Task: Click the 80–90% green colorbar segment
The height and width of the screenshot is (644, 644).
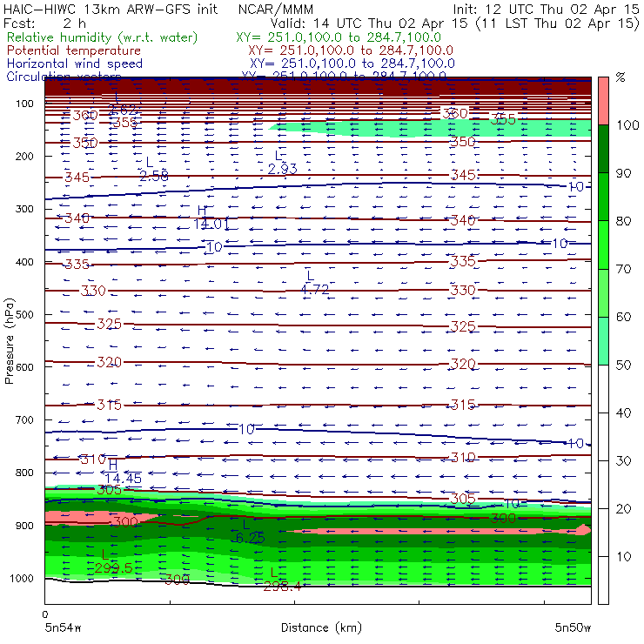Action: tap(603, 197)
